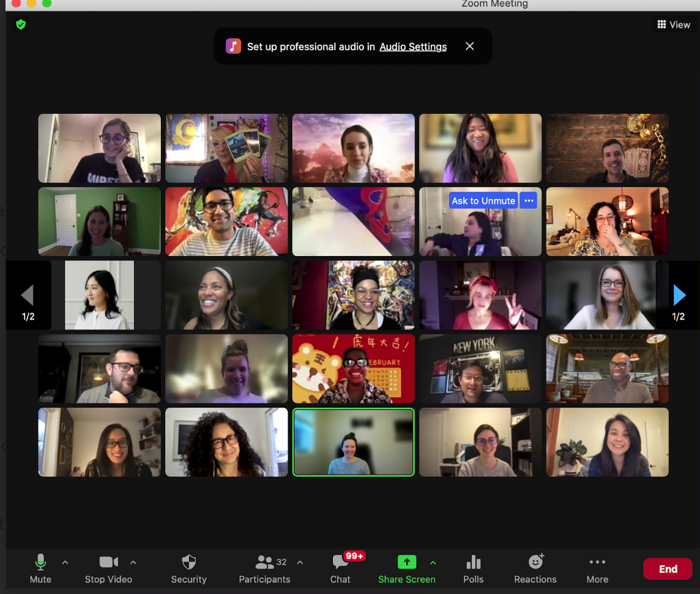Mute your microphone
Screen dimensions: 700x594
(x=40, y=561)
